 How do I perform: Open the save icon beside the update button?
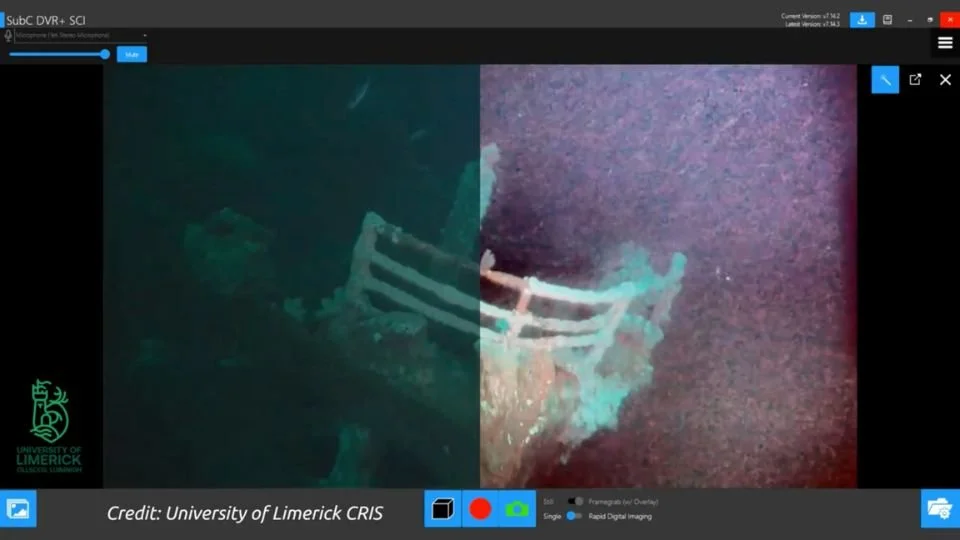[887, 20]
